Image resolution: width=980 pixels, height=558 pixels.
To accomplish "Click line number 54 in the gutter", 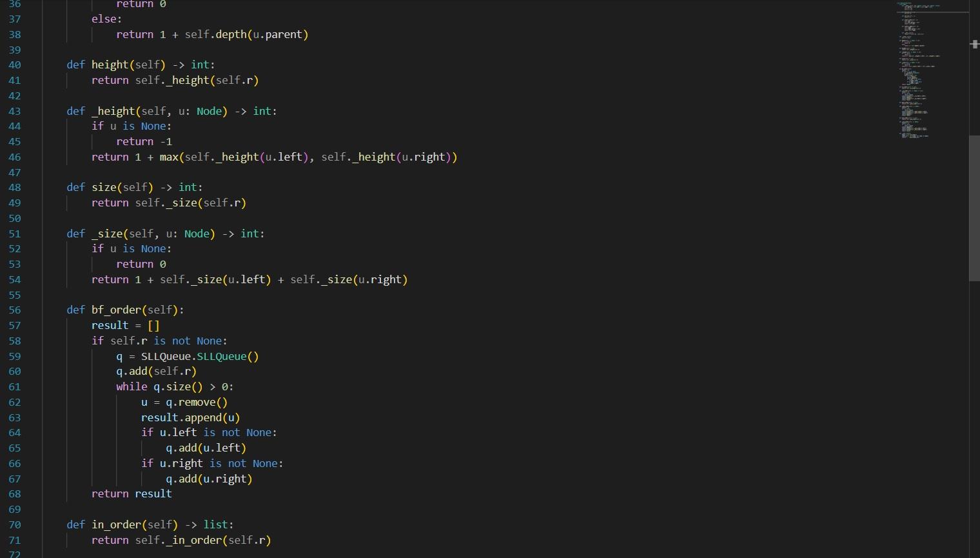I will click(x=15, y=280).
